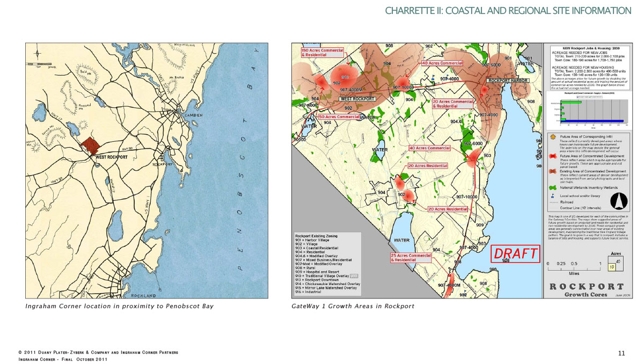The image size is (644, 364).
Task: Click the yellow 10-acre scale square
Action: [x=611, y=266]
